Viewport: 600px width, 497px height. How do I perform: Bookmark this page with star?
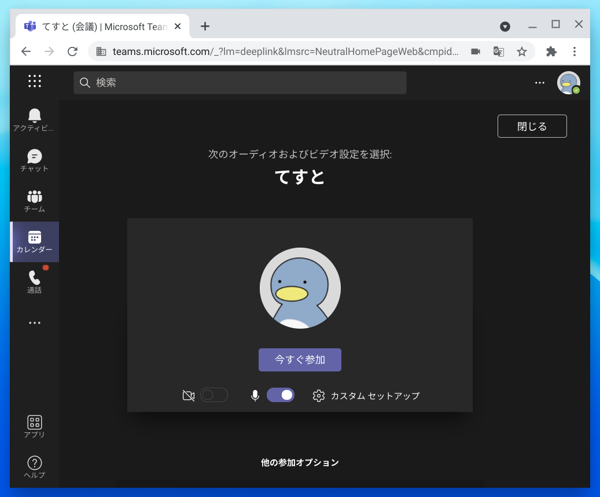pos(522,51)
